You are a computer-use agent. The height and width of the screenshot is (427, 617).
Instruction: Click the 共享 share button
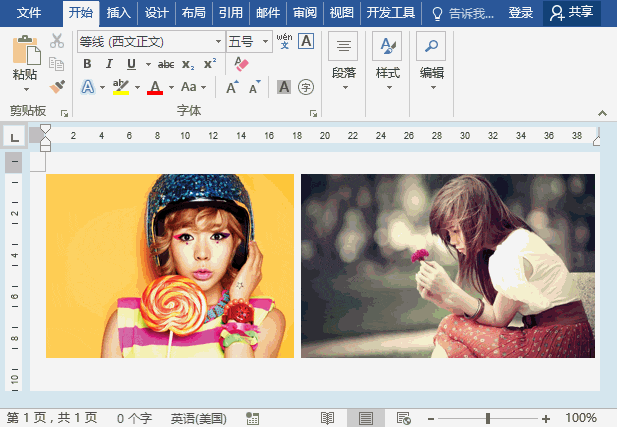[x=572, y=13]
